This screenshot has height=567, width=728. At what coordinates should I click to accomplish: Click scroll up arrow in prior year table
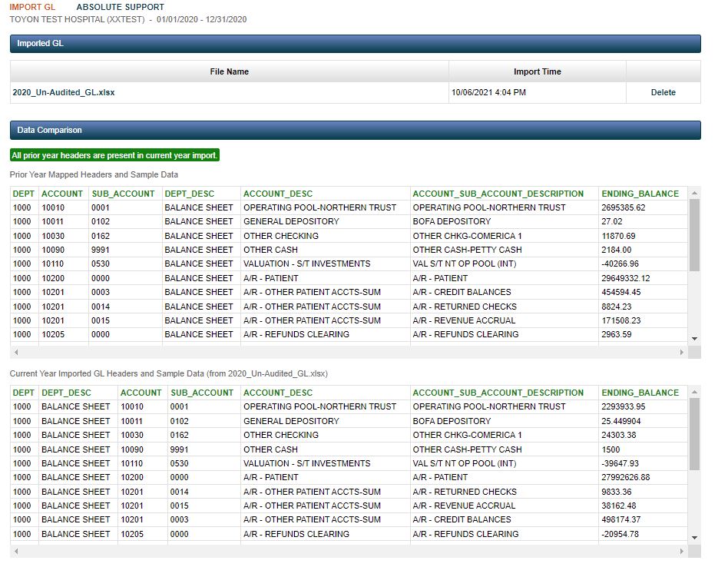(694, 193)
